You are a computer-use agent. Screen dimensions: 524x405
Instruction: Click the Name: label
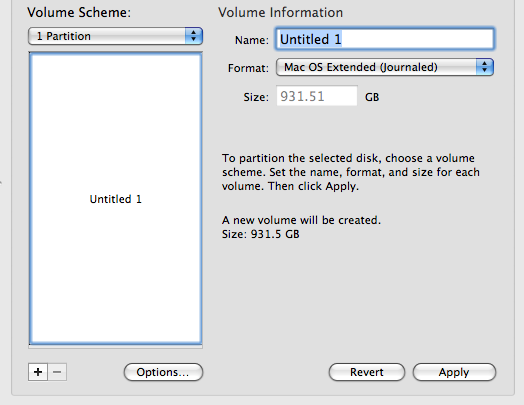click(x=252, y=40)
